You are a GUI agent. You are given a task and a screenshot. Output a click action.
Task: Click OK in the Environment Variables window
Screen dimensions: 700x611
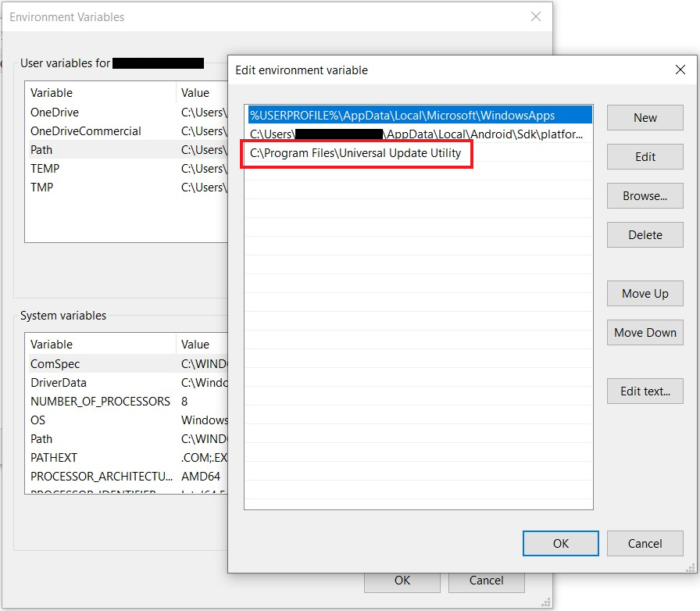tap(402, 581)
